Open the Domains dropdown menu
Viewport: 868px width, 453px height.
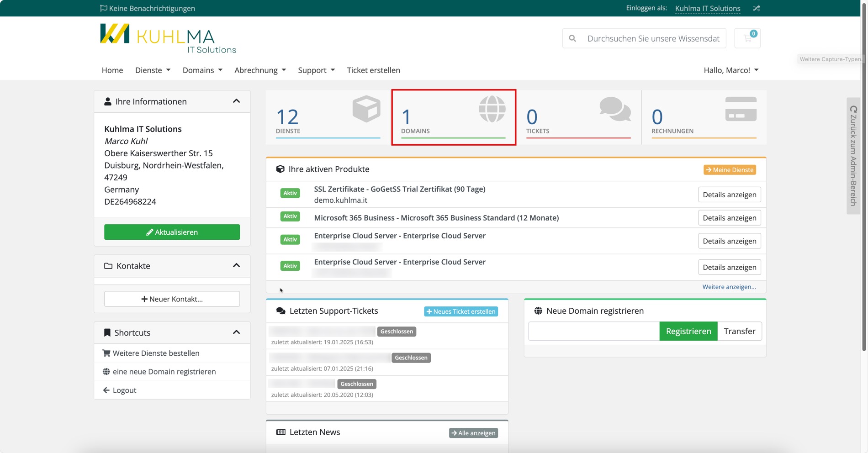point(202,70)
